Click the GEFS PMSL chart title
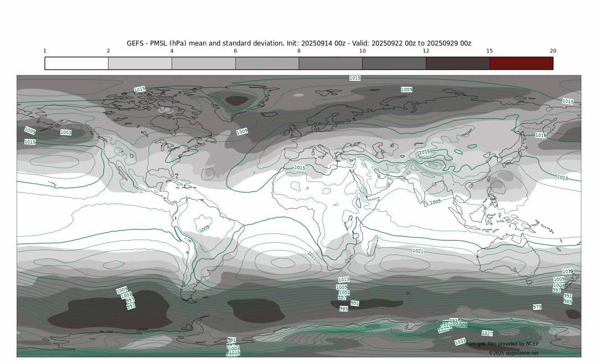Screen dimensions: 598x364 click(x=299, y=43)
